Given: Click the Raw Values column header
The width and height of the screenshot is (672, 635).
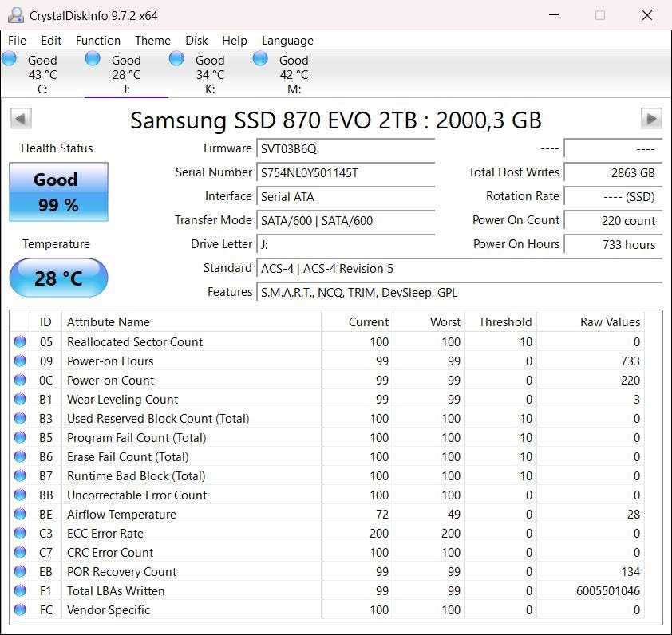Looking at the screenshot, I should [x=610, y=322].
